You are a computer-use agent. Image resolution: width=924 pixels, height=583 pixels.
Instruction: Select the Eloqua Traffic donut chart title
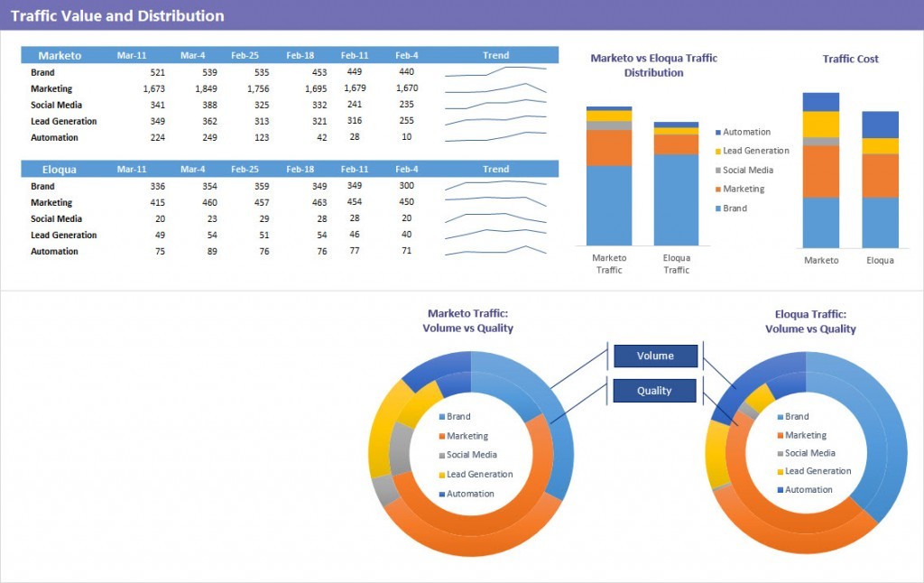tap(810, 322)
